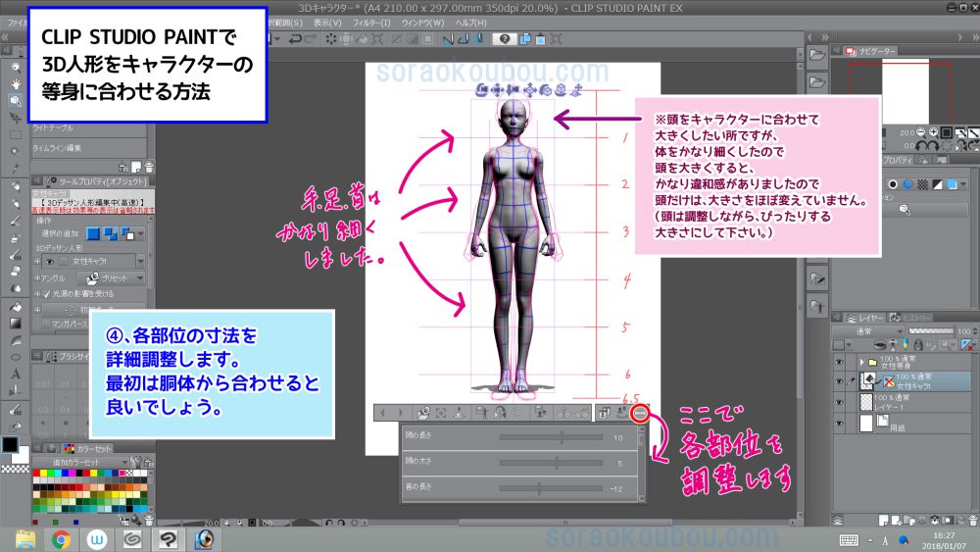Open ウィンドウ(W) menu
The image size is (980, 552).
coord(422,23)
